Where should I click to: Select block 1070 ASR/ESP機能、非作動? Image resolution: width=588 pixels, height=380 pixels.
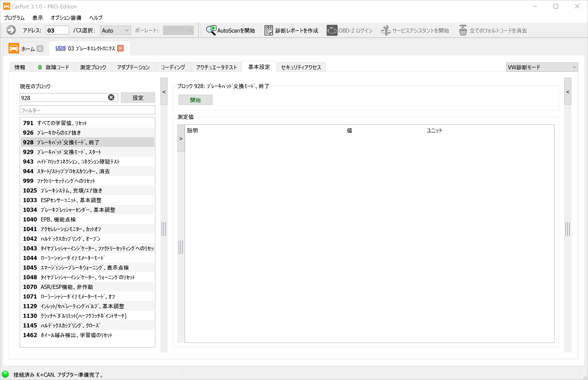[88, 287]
